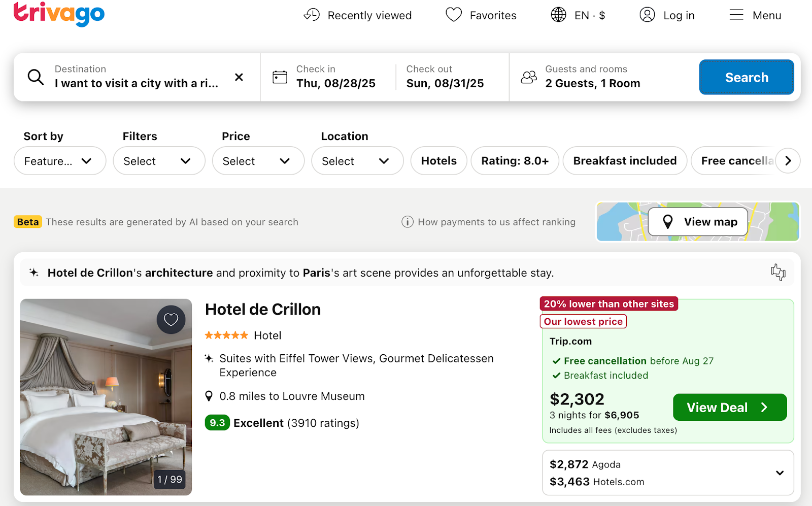Click the magnifier search icon
812x506 pixels.
[x=36, y=77]
